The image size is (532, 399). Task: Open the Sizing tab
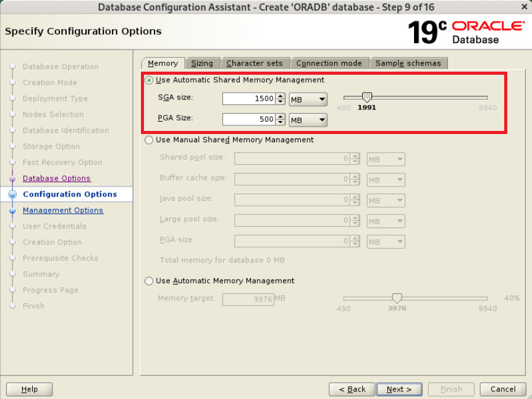click(202, 64)
